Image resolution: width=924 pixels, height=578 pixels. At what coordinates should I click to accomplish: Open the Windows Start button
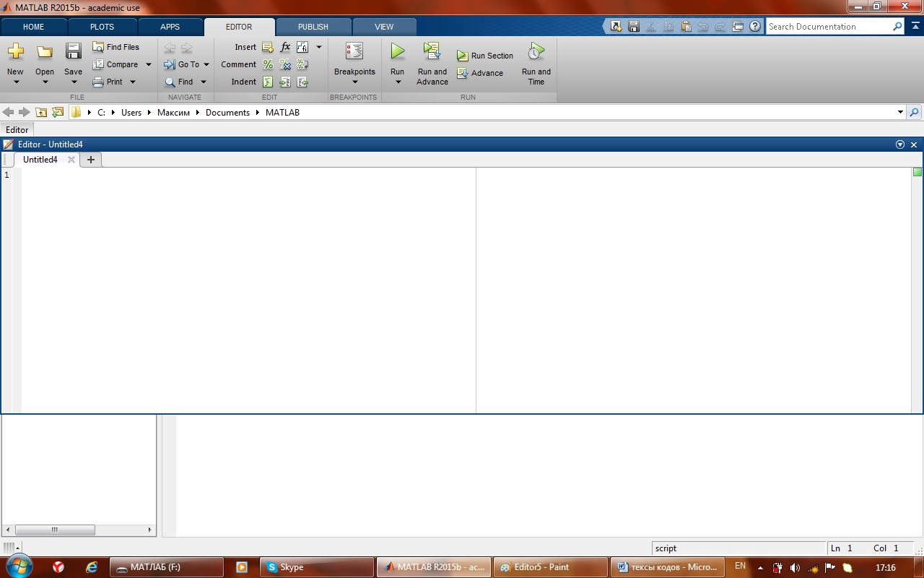[18, 566]
